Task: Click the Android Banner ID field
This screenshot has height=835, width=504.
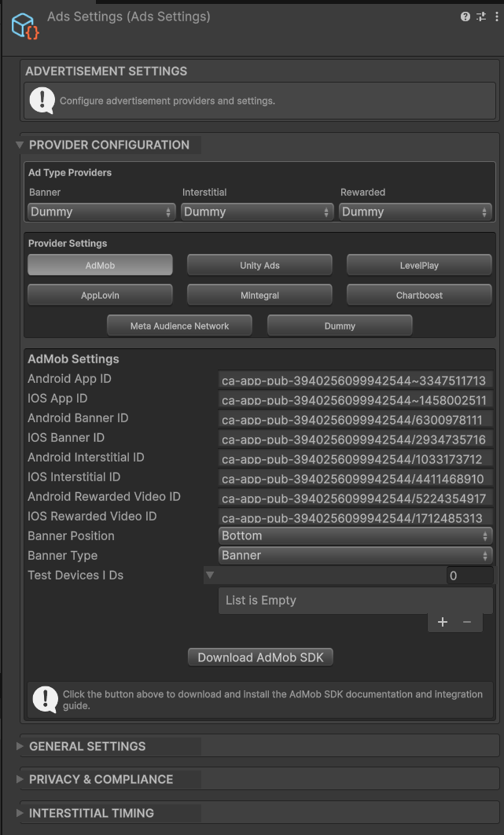Action: [x=356, y=419]
